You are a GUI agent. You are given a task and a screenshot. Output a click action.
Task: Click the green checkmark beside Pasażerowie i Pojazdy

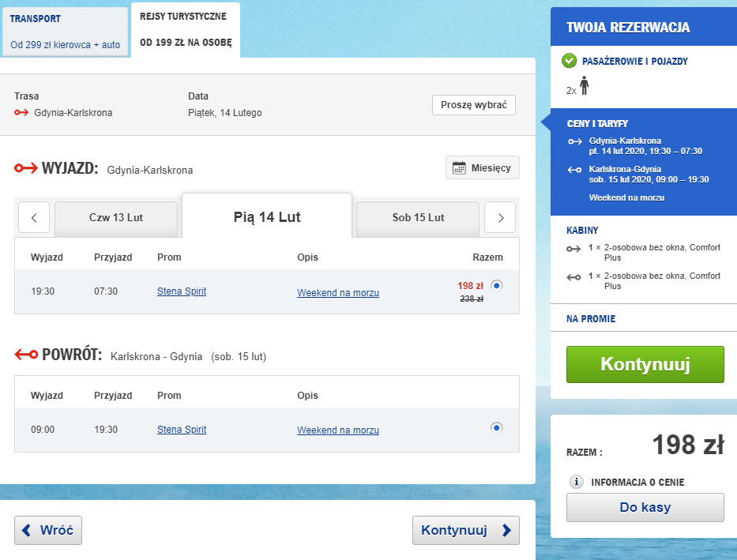tap(569, 61)
